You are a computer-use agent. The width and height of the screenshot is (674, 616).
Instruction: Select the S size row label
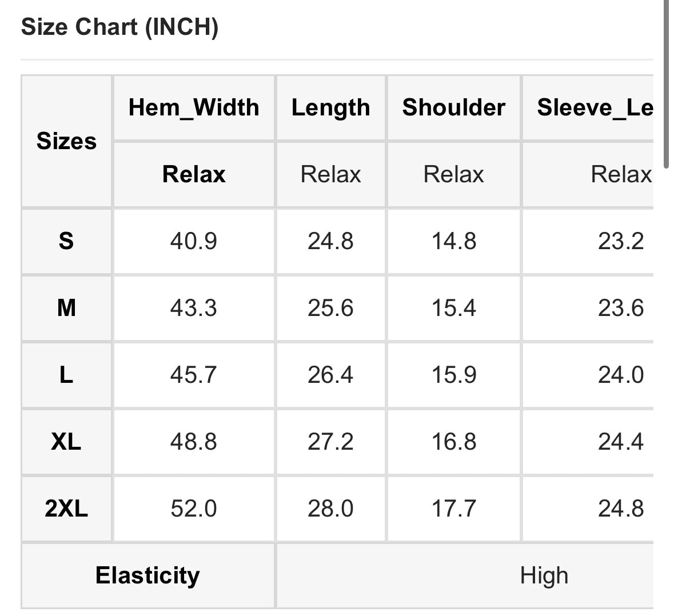(66, 241)
